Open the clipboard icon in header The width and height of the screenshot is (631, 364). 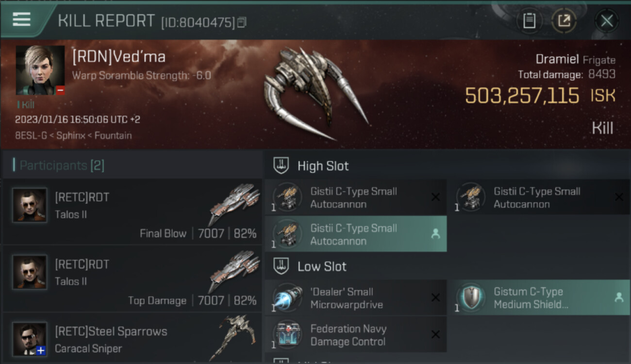pos(529,21)
